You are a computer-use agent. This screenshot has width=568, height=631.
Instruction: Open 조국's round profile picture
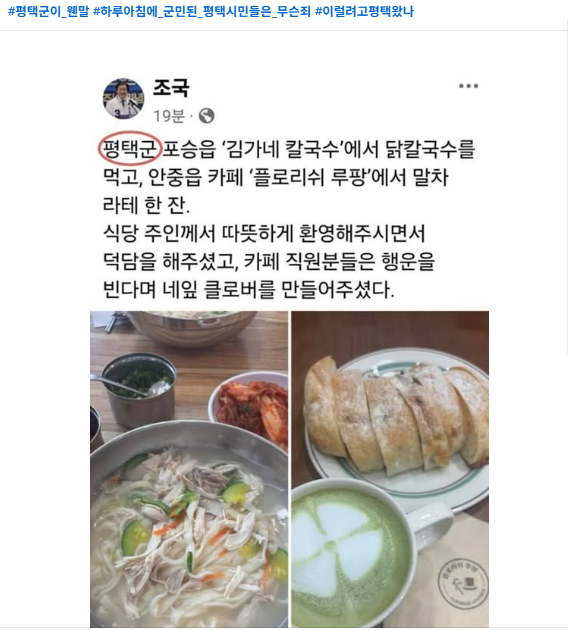tap(124, 99)
